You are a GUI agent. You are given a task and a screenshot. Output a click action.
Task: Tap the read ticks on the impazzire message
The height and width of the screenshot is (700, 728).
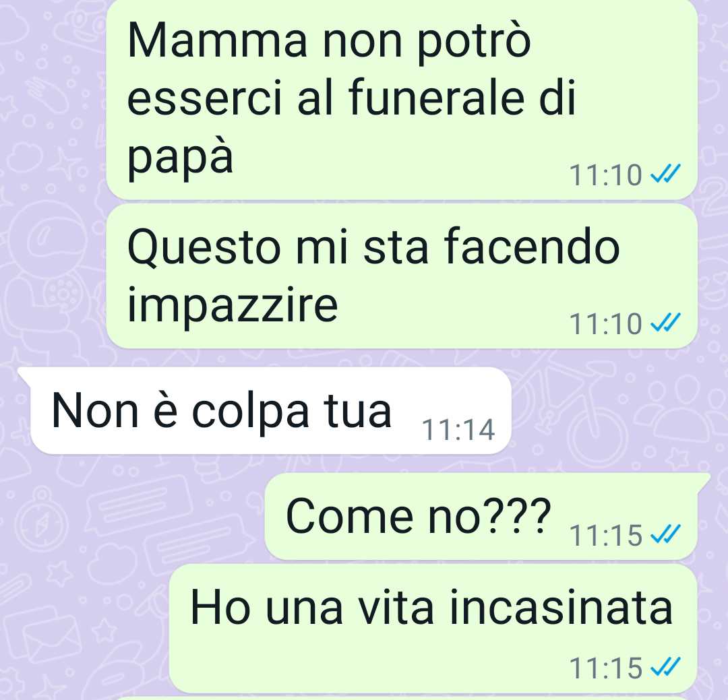(665, 323)
